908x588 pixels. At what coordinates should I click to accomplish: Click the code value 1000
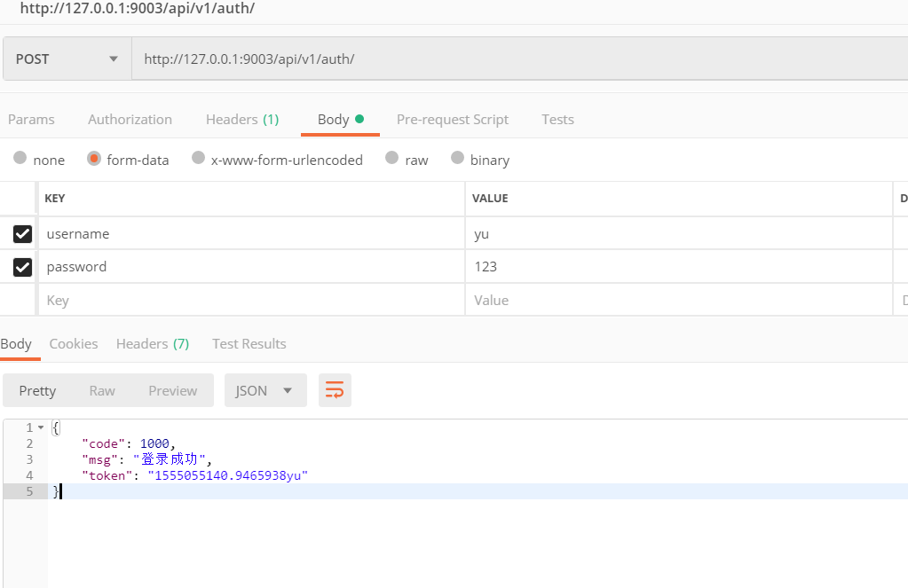[154, 444]
